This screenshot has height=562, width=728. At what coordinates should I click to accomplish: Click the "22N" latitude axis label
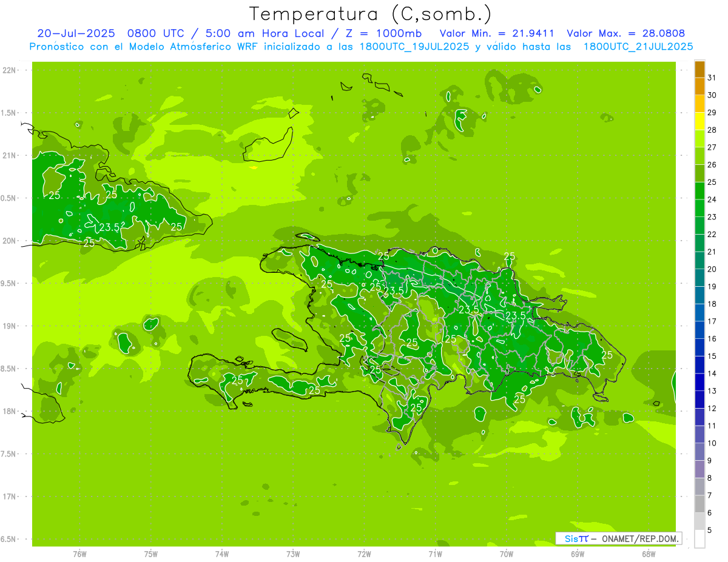(x=10, y=70)
